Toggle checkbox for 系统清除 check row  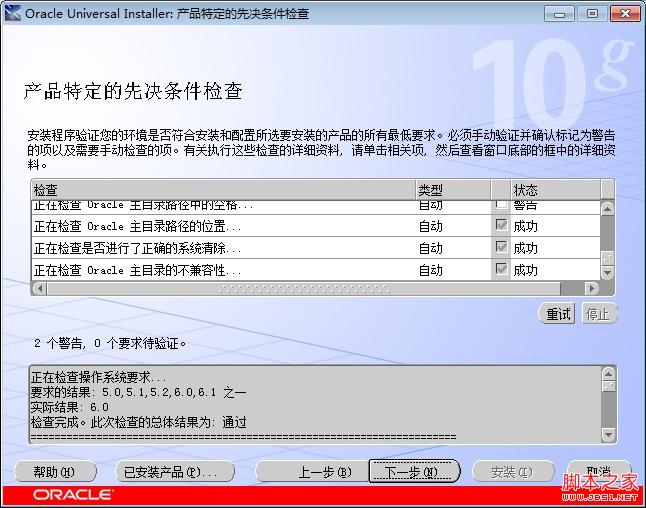pos(501,247)
